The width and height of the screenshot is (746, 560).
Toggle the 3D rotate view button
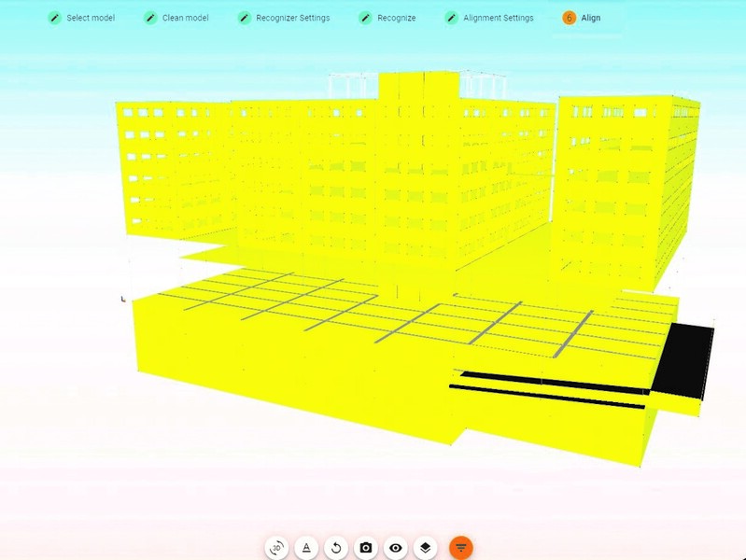point(276,548)
